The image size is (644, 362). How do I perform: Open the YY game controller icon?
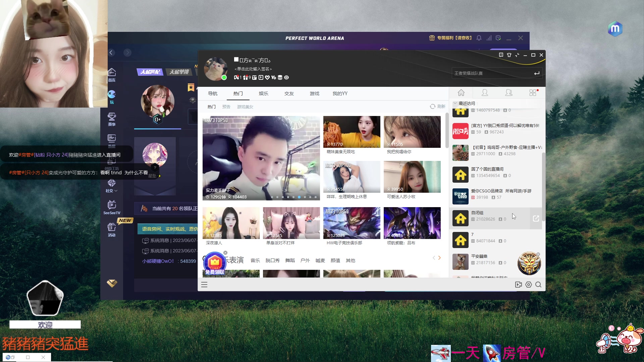pyautogui.click(x=236, y=77)
